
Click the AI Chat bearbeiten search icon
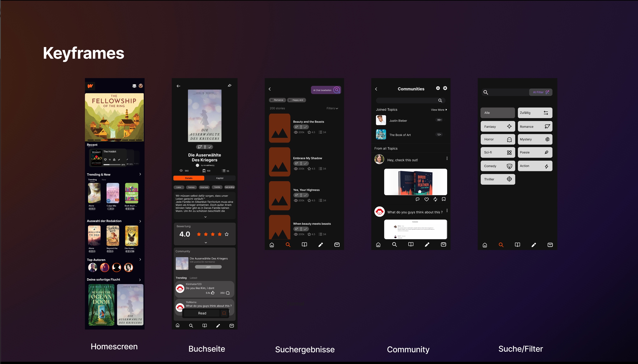(337, 90)
